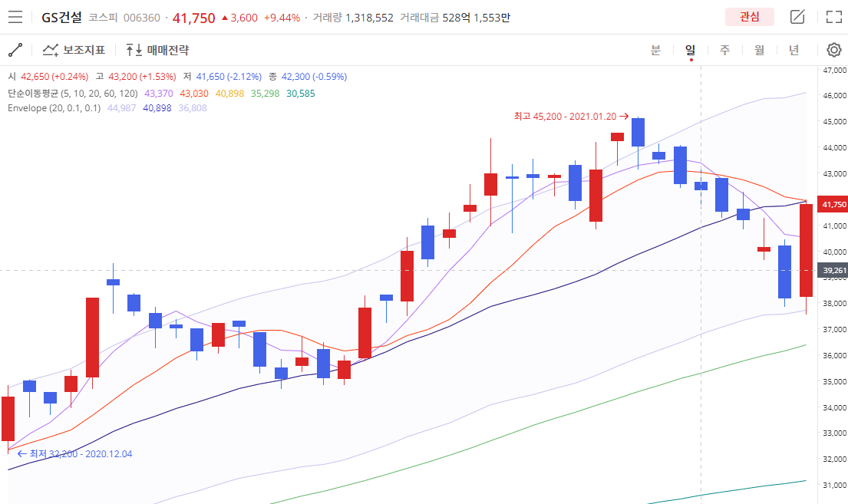
Task: Click the 60-day MA value 35,298
Action: coord(265,94)
